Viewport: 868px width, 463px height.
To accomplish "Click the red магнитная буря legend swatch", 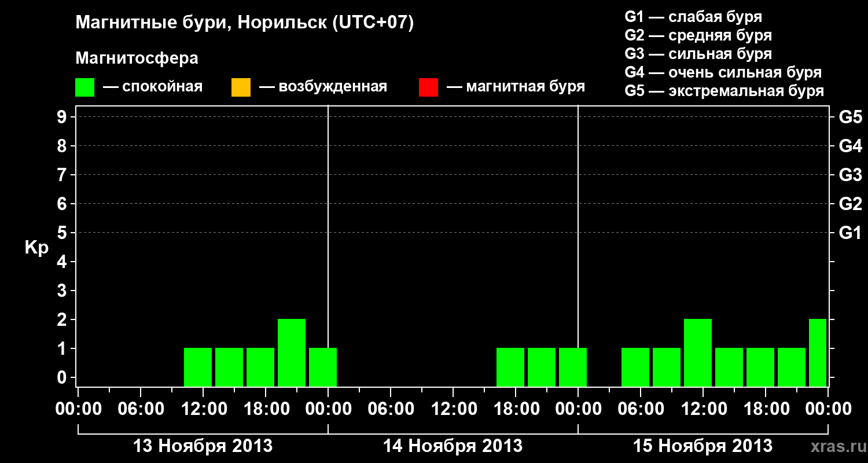I will (428, 87).
